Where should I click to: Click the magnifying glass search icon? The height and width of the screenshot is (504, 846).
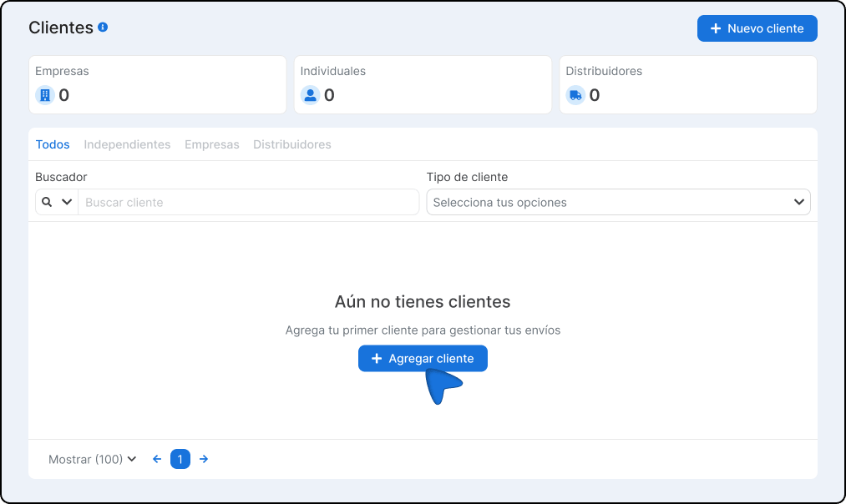[x=47, y=202]
